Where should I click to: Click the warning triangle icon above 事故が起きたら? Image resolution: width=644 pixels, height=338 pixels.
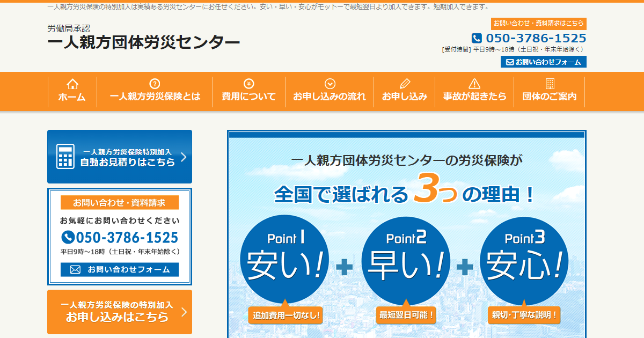tap(474, 84)
